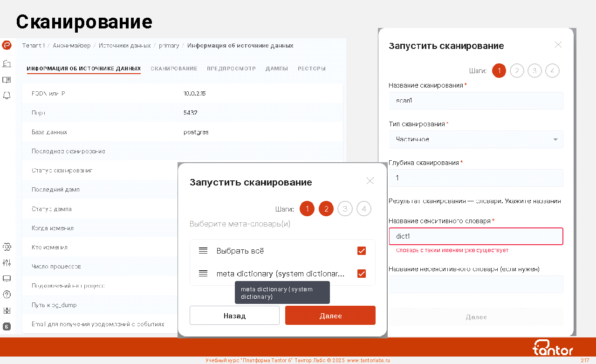Click drag handle icon beside 'Выбрать всё'

click(x=203, y=251)
